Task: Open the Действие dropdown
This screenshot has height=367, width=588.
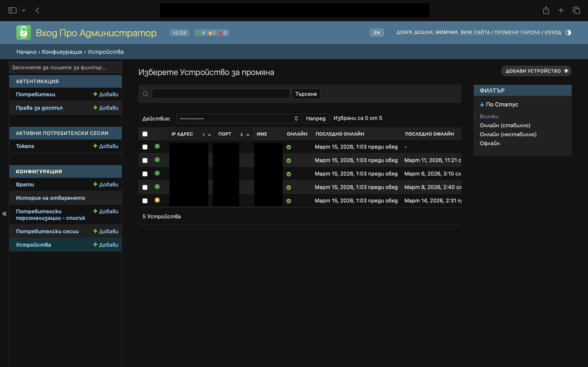Action: point(238,118)
